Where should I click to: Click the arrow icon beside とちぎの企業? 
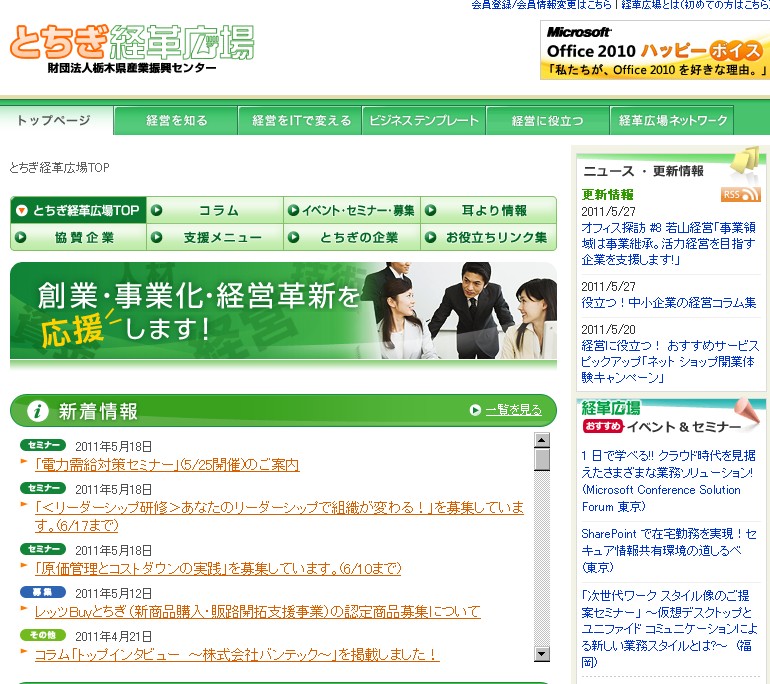[294, 238]
